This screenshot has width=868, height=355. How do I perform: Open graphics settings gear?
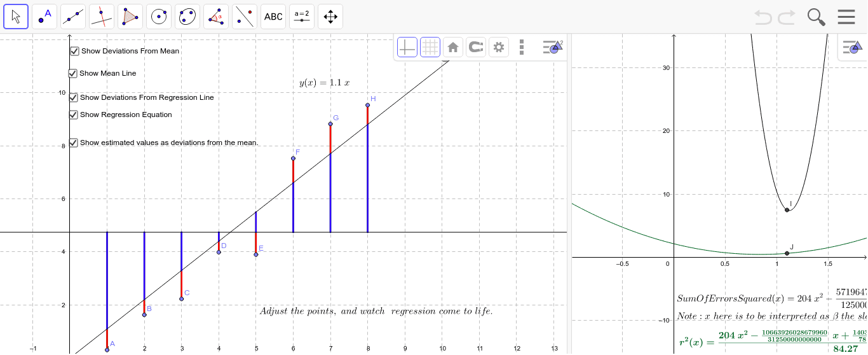tap(499, 47)
